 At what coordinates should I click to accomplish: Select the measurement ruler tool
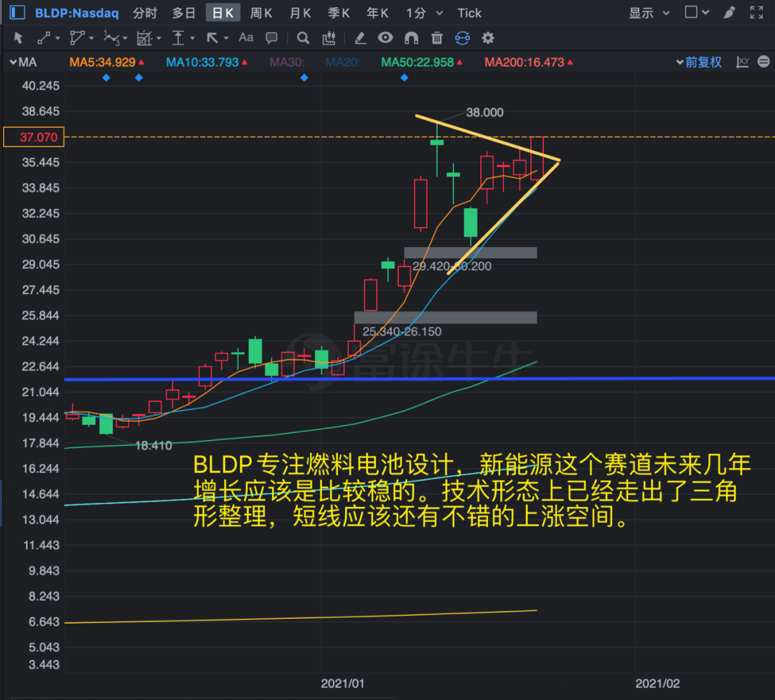pos(144,38)
